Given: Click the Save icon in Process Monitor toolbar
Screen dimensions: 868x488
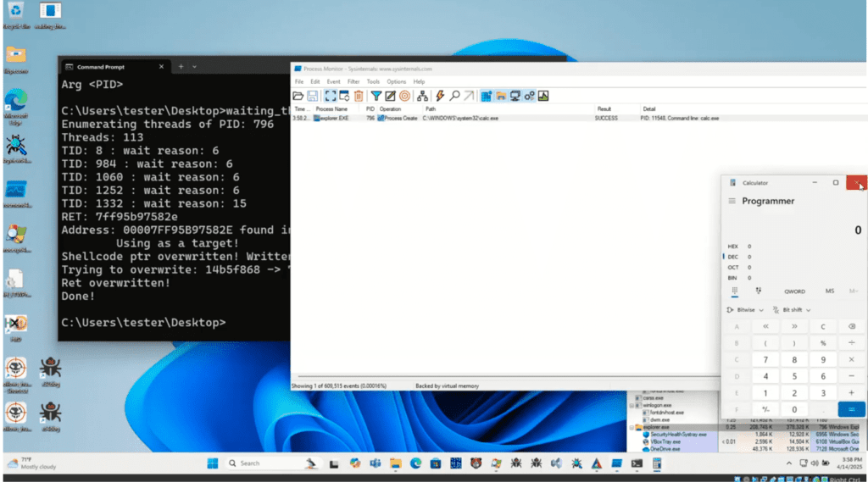Looking at the screenshot, I should tap(312, 96).
